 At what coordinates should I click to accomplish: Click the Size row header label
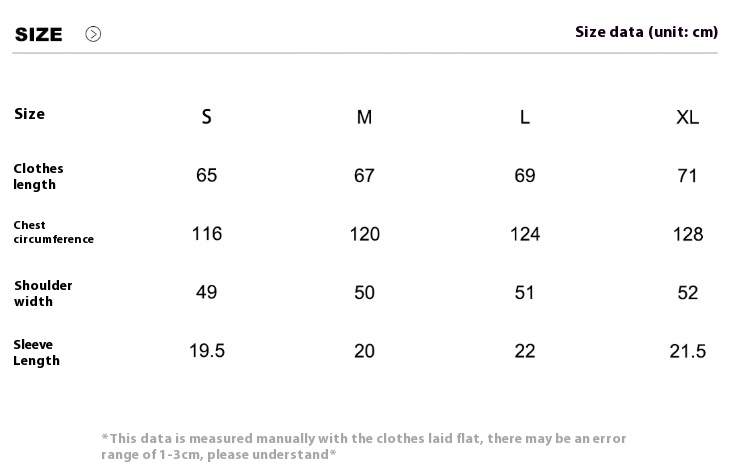pyautogui.click(x=29, y=114)
